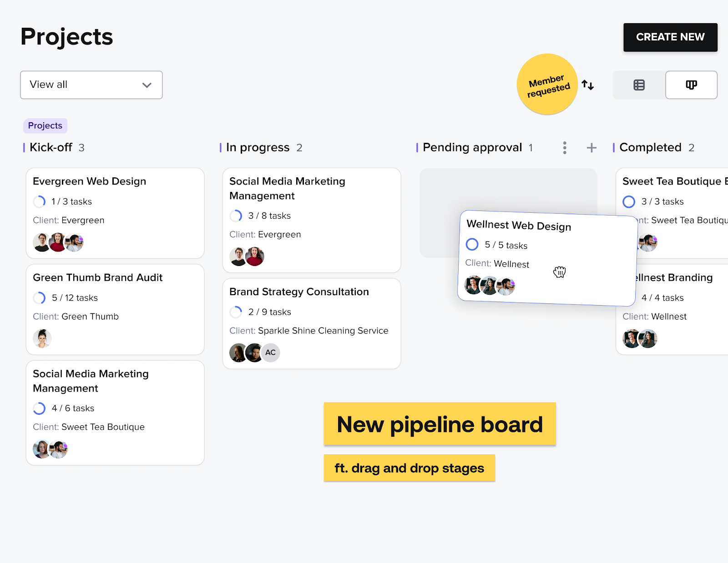Click the Green Thumb Brand Audit member avatar
The width and height of the screenshot is (728, 563).
tap(42, 338)
